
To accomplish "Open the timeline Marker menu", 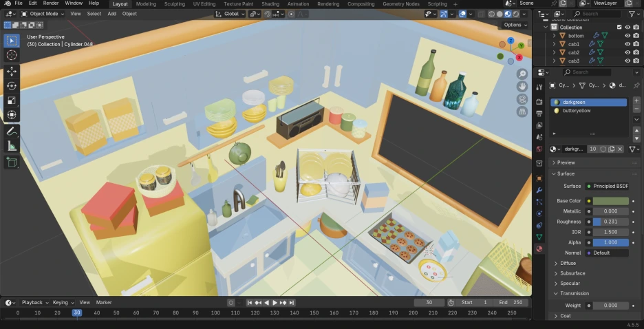I will point(103,302).
